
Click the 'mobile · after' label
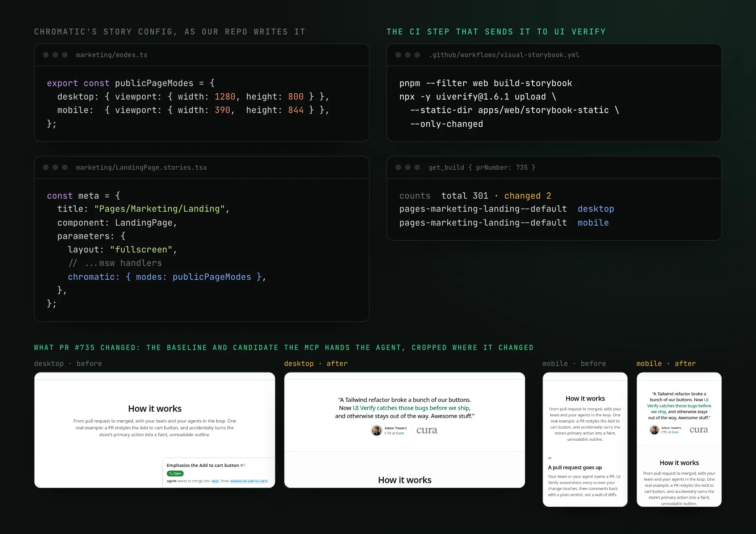tap(666, 363)
